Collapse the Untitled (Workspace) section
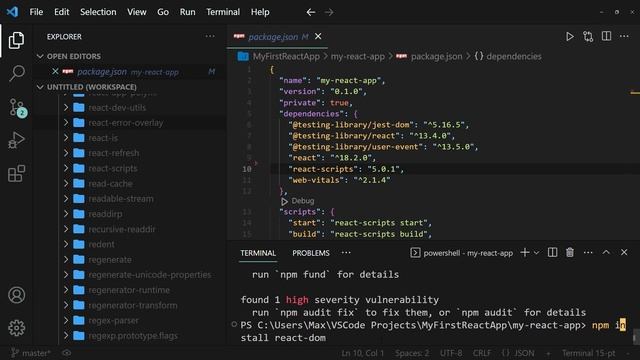The width and height of the screenshot is (640, 360). coord(40,87)
